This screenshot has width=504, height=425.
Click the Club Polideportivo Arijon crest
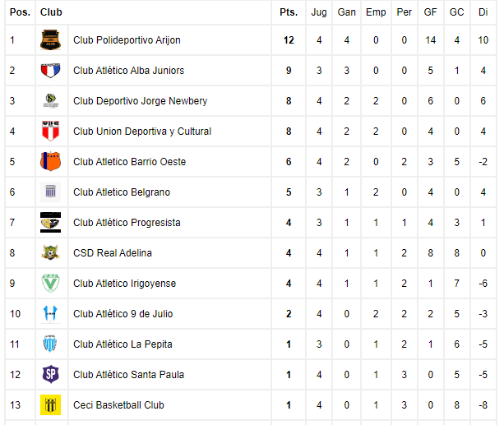click(50, 39)
